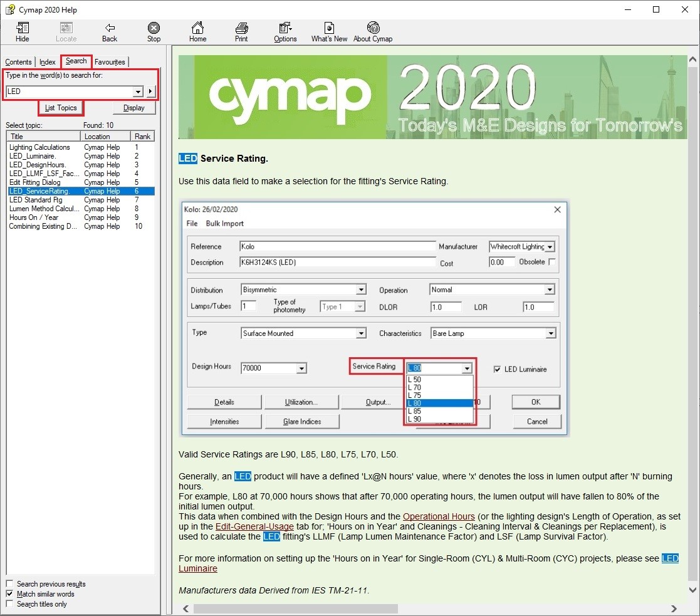Screen dimensions: 700x616
Task: Enable Search titles only checkbox
Action: (x=9, y=603)
